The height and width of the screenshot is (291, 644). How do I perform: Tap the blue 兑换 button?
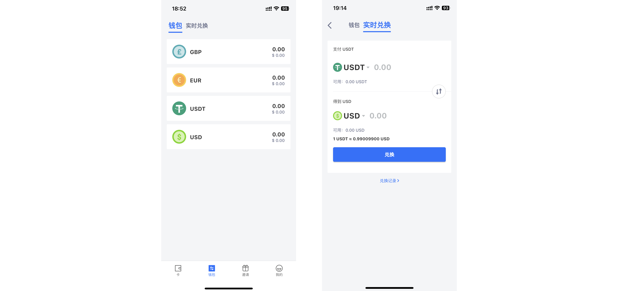[x=389, y=154]
